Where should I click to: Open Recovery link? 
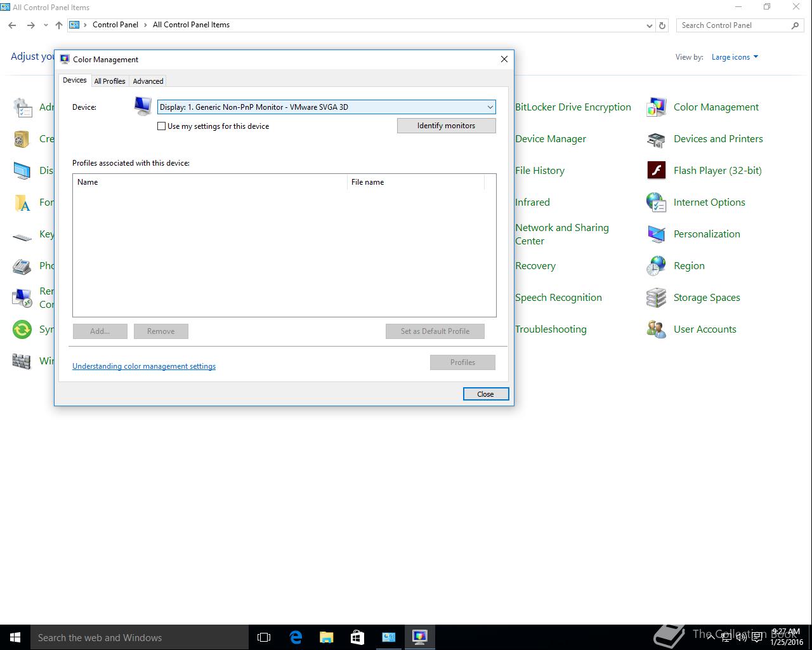click(x=535, y=265)
